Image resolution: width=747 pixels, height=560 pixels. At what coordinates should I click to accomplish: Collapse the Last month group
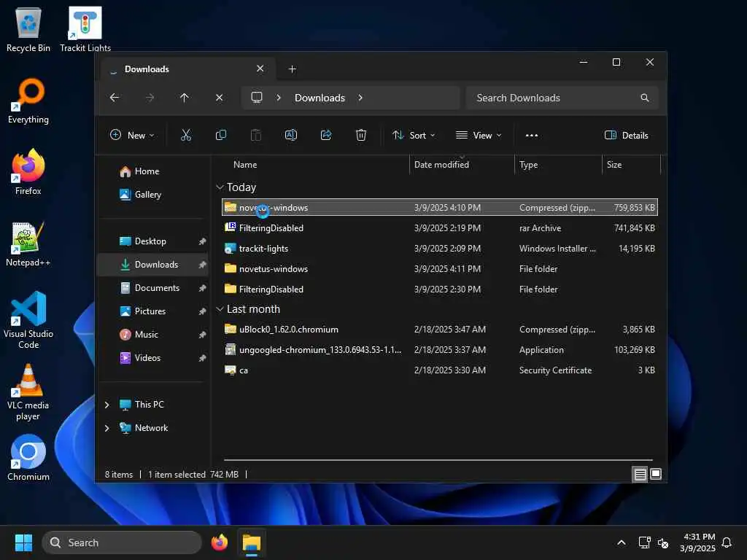point(220,309)
